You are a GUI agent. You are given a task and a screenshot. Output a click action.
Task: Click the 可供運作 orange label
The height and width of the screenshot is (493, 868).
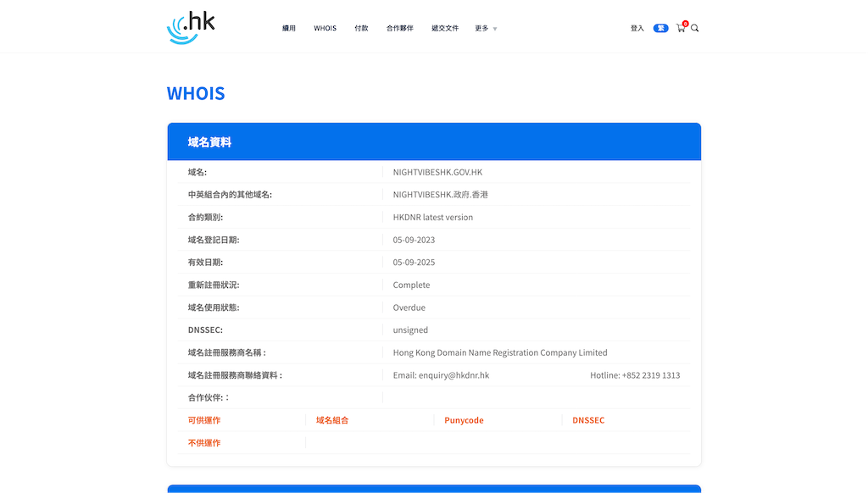(204, 420)
